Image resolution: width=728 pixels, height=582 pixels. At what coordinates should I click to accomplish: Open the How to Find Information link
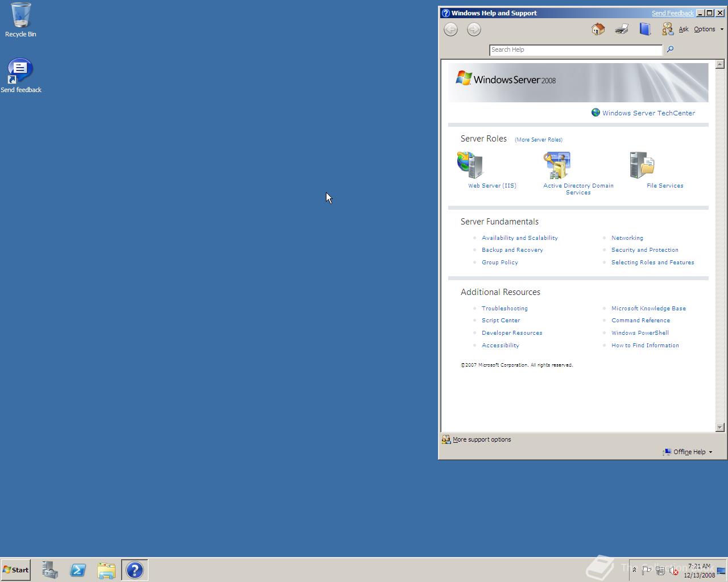click(645, 346)
